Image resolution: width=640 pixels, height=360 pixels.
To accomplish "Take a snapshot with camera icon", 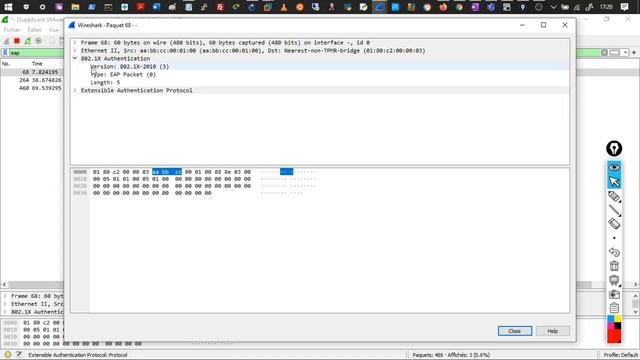I will 614,294.
